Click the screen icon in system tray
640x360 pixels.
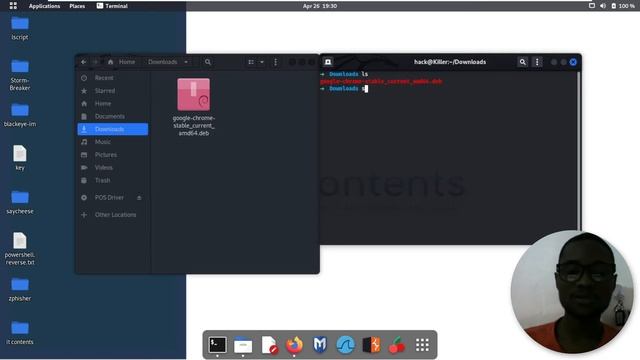click(x=592, y=6)
